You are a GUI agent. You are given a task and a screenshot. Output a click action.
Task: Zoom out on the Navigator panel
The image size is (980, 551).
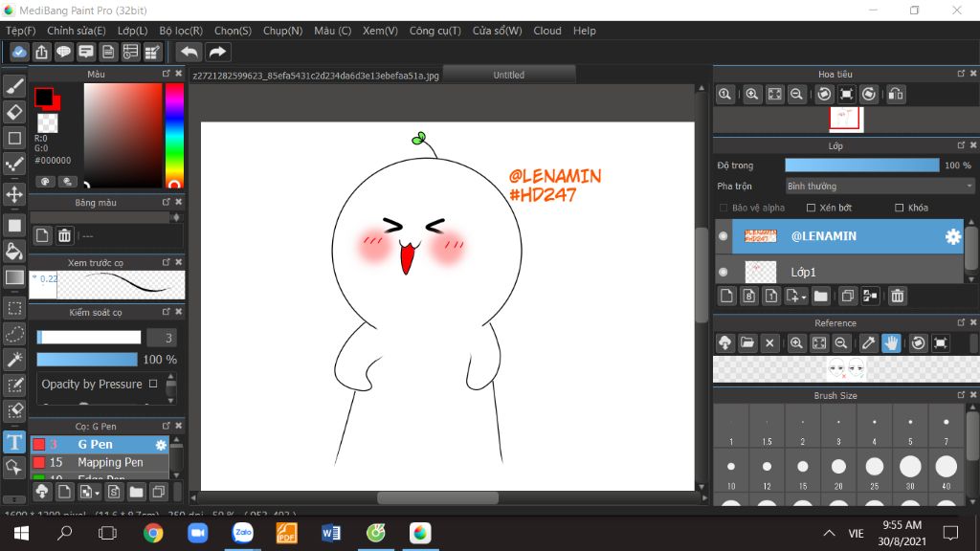796,95
